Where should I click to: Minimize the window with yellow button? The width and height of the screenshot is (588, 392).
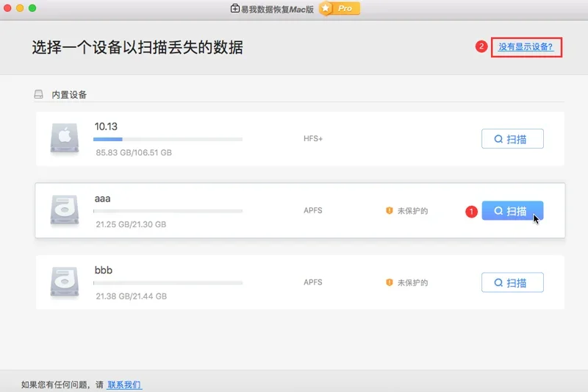[20, 8]
